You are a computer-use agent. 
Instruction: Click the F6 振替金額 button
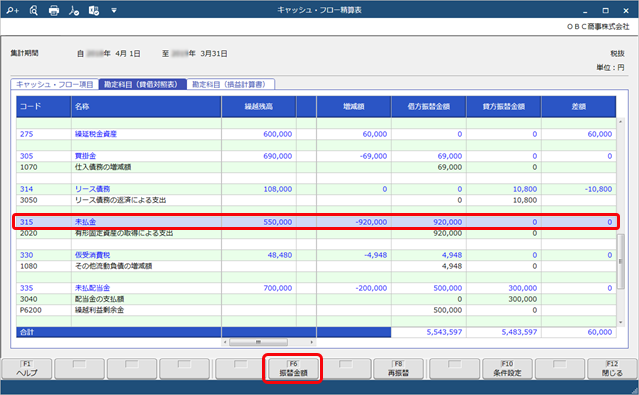click(293, 369)
